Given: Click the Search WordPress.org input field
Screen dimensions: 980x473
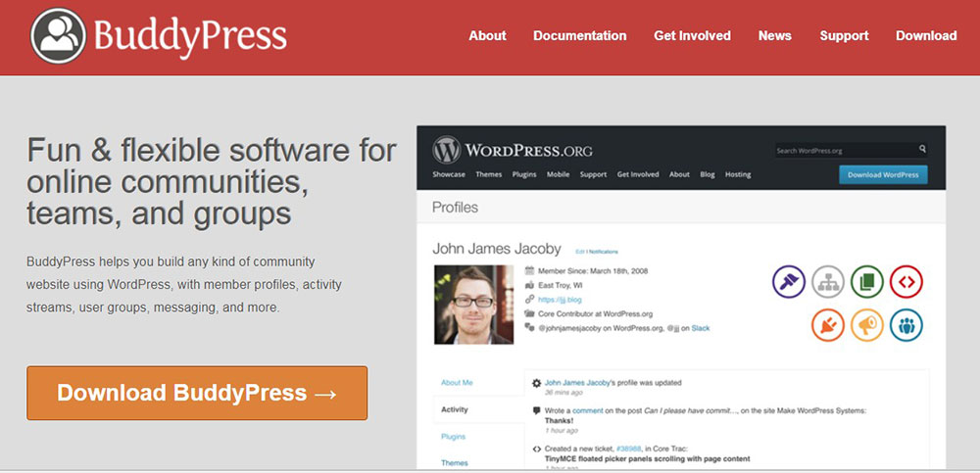Looking at the screenshot, I should [843, 151].
